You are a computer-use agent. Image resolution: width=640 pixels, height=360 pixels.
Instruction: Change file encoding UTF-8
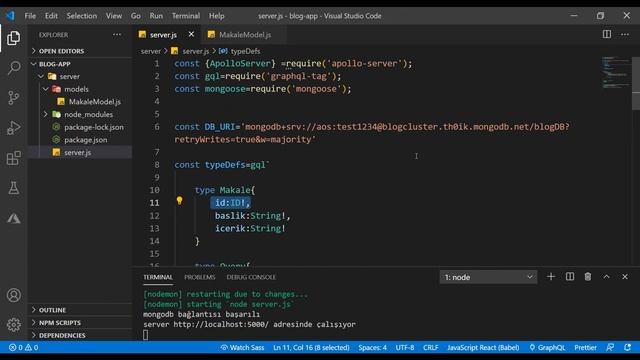pos(404,347)
